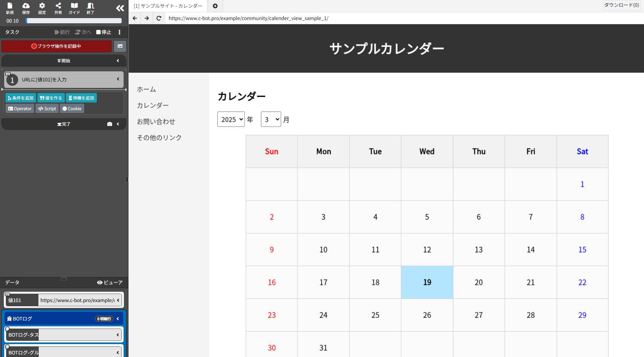The image size is (644, 357).
Task: Click the 値101 URL value field
Action: [x=77, y=300]
